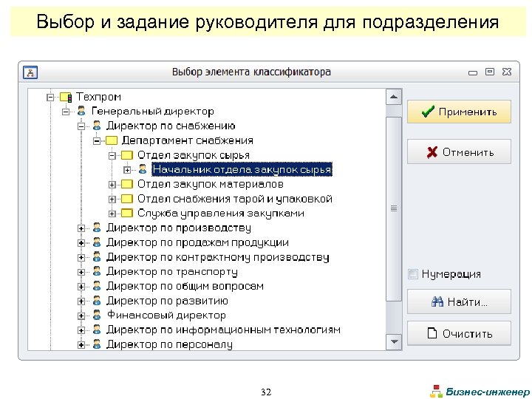Select the highlighted Начальник отдела закупок сырья row
Screen dimensions: 532x399
pyautogui.click(x=242, y=169)
